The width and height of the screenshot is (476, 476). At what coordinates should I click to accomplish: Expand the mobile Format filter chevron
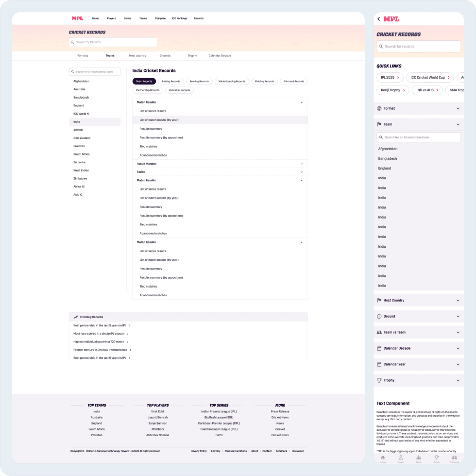click(x=458, y=108)
